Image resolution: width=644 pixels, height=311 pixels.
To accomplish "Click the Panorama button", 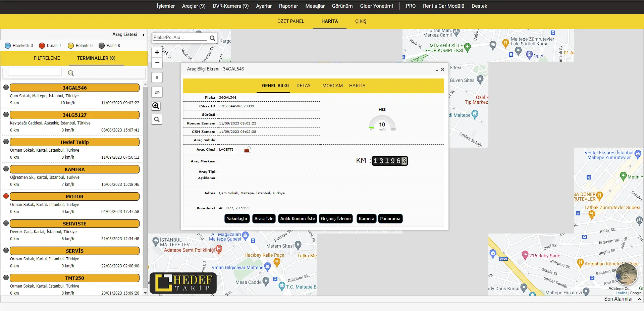I will pos(390,218).
